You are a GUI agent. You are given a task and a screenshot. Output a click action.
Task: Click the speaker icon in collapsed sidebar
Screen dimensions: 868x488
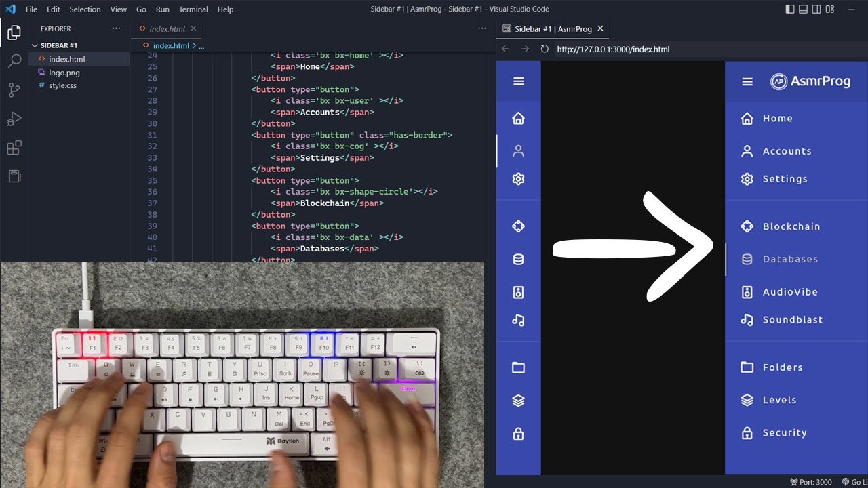coord(519,292)
